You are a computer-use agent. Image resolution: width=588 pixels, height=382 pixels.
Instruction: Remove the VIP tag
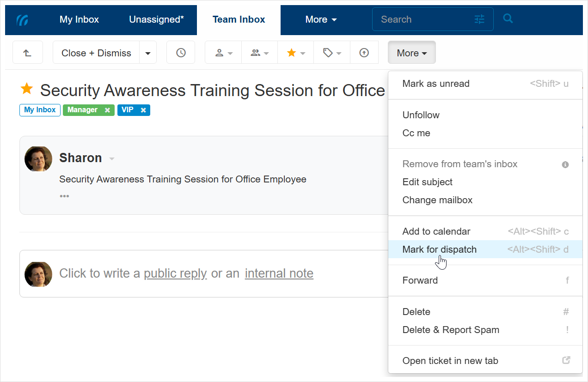click(143, 110)
